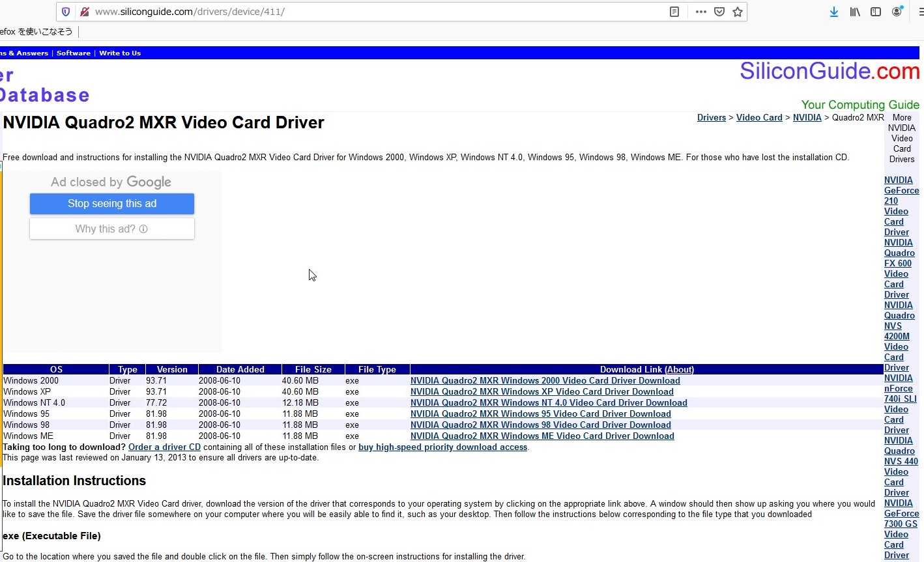Click the Your Computing Guide tagline
The width and height of the screenshot is (924, 562).
860,105
